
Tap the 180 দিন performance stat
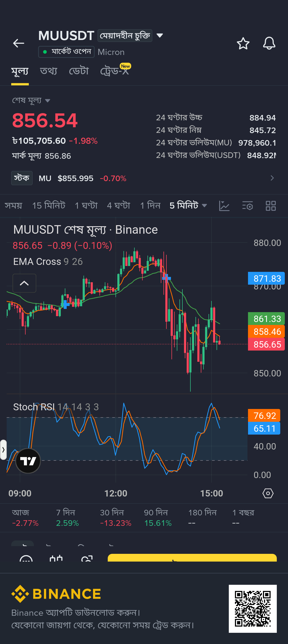click(202, 518)
